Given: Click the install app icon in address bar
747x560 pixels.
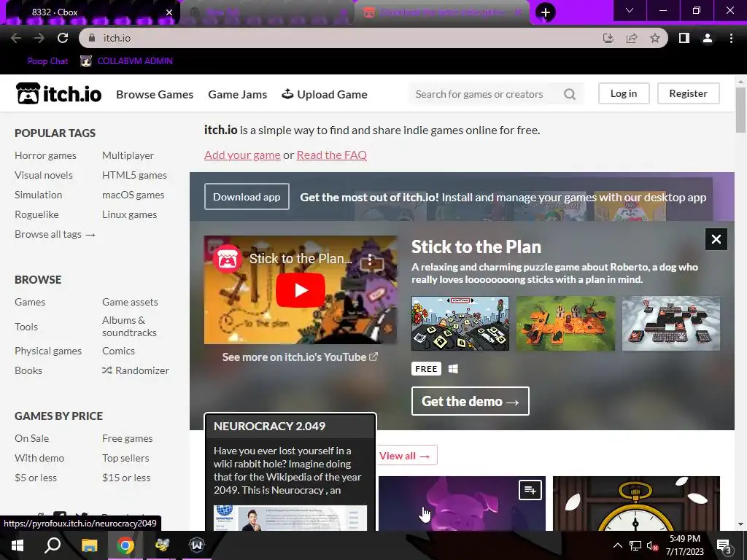Looking at the screenshot, I should tap(608, 38).
